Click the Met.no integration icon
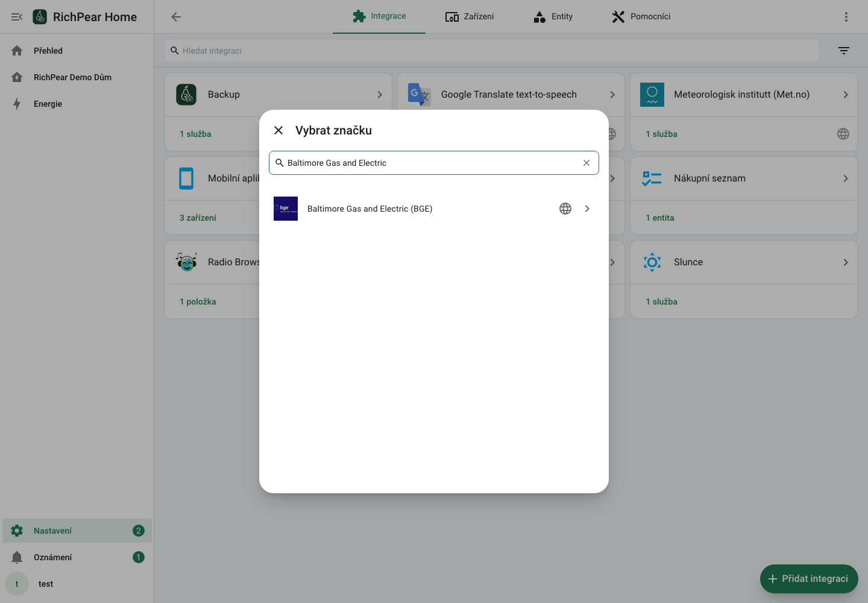Image resolution: width=868 pixels, height=603 pixels. click(x=652, y=95)
